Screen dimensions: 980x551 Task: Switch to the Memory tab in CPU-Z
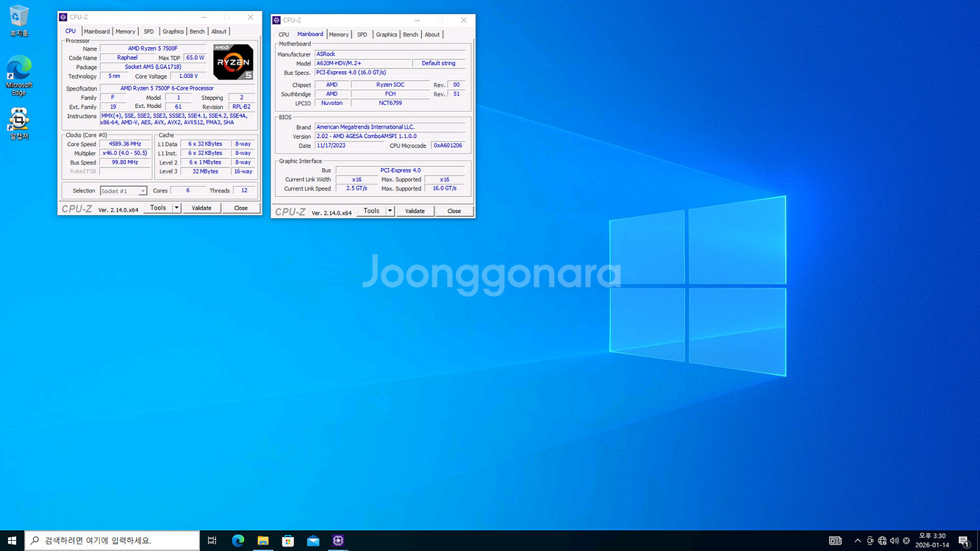click(x=125, y=31)
